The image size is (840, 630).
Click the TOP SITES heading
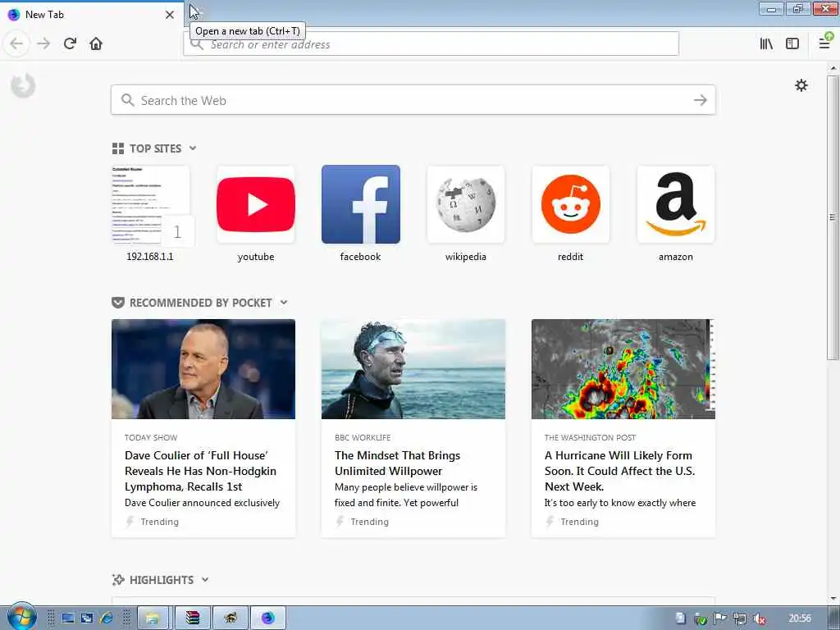(x=155, y=148)
